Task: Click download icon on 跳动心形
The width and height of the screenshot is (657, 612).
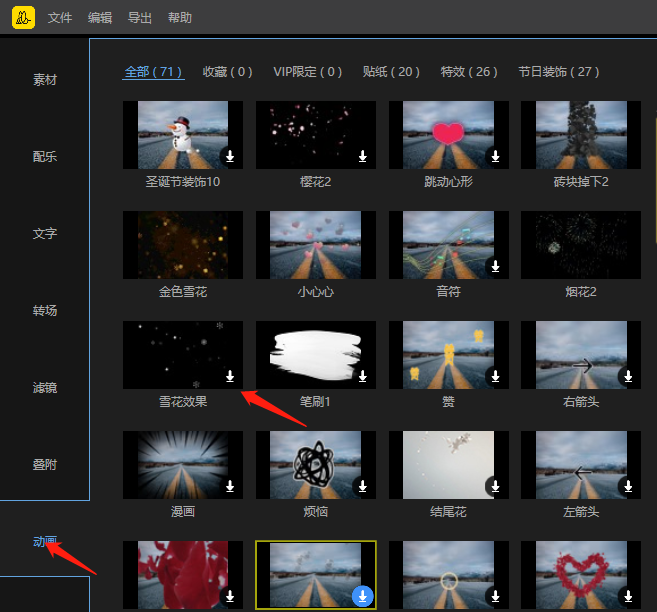Action: click(495, 156)
